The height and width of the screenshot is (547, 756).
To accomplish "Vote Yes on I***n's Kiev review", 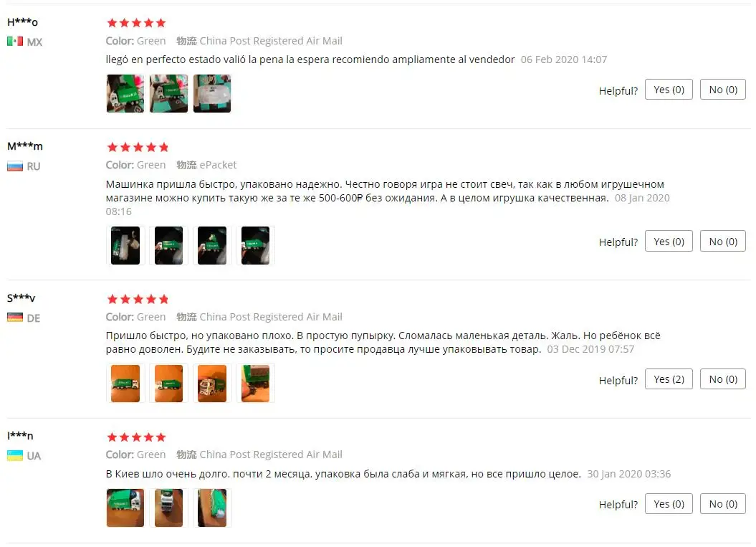I will point(669,504).
